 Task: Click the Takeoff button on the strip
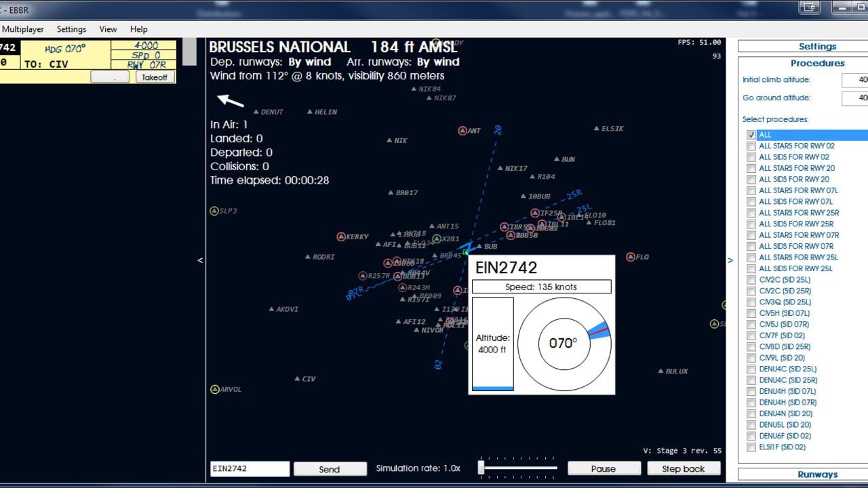[x=155, y=77]
